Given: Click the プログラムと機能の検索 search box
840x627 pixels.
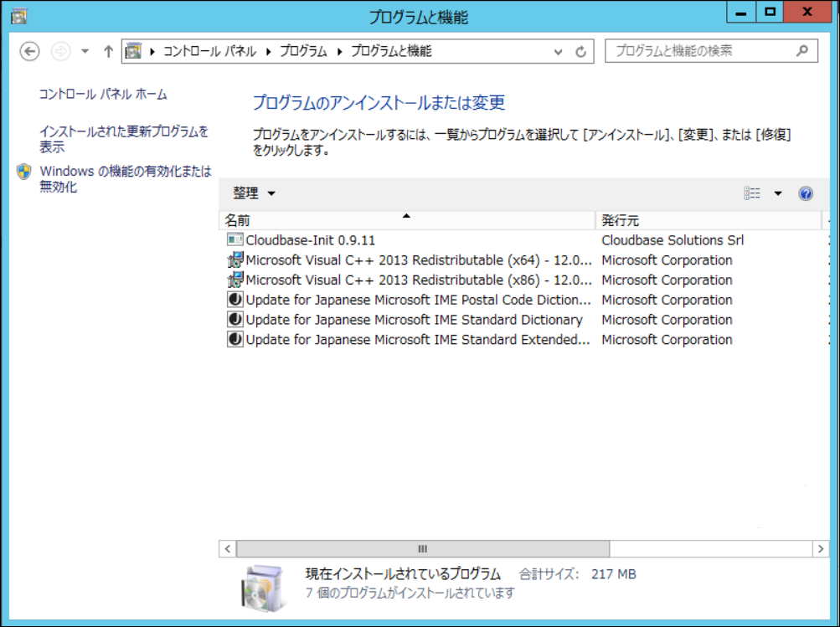Looking at the screenshot, I should pos(711,51).
